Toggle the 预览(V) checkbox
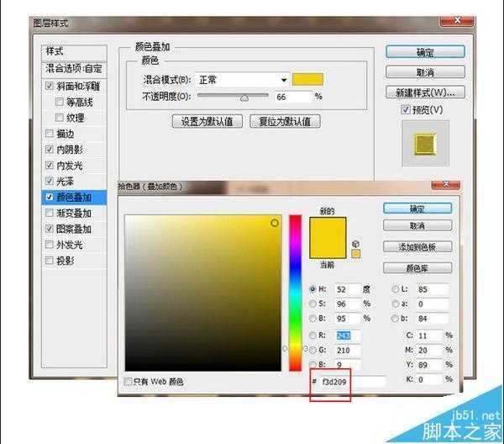 406,109
